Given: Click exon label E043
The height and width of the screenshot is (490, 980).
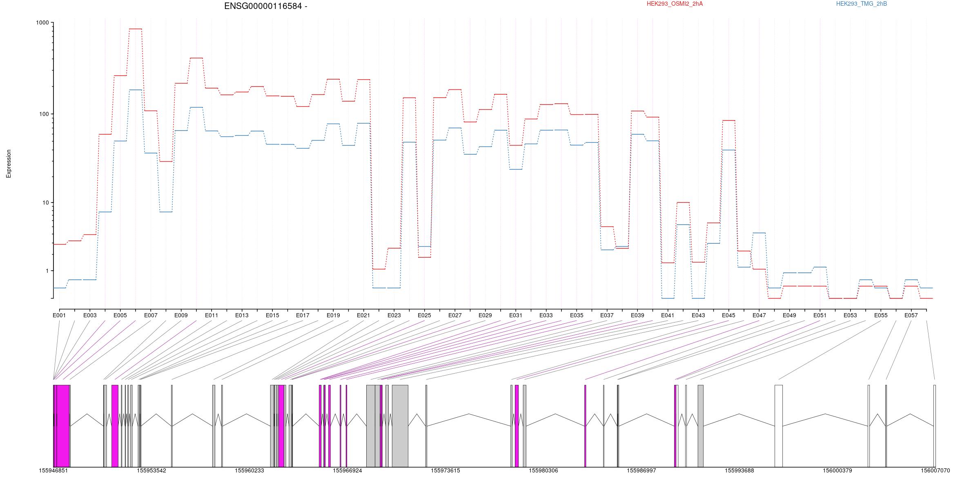Looking at the screenshot, I should (698, 315).
